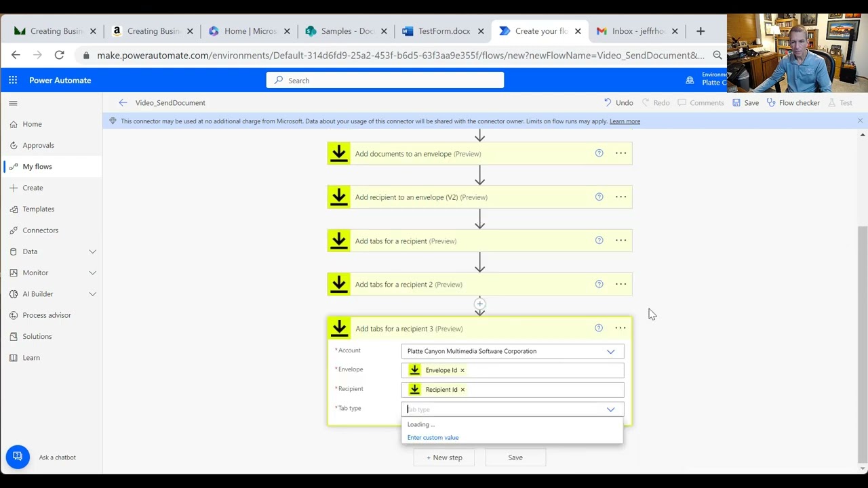
Task: Click Undo in the command bar
Action: 618,103
